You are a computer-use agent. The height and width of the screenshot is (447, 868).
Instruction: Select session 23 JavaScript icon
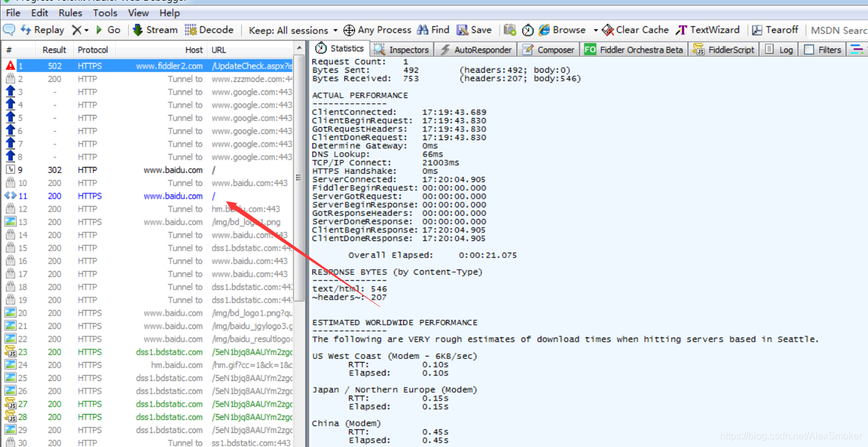pos(10,352)
